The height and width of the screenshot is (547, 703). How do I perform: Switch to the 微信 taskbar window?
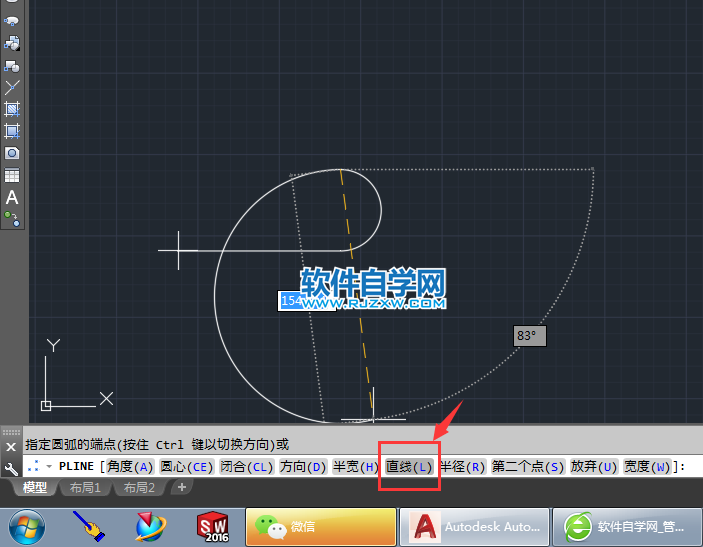click(321, 527)
